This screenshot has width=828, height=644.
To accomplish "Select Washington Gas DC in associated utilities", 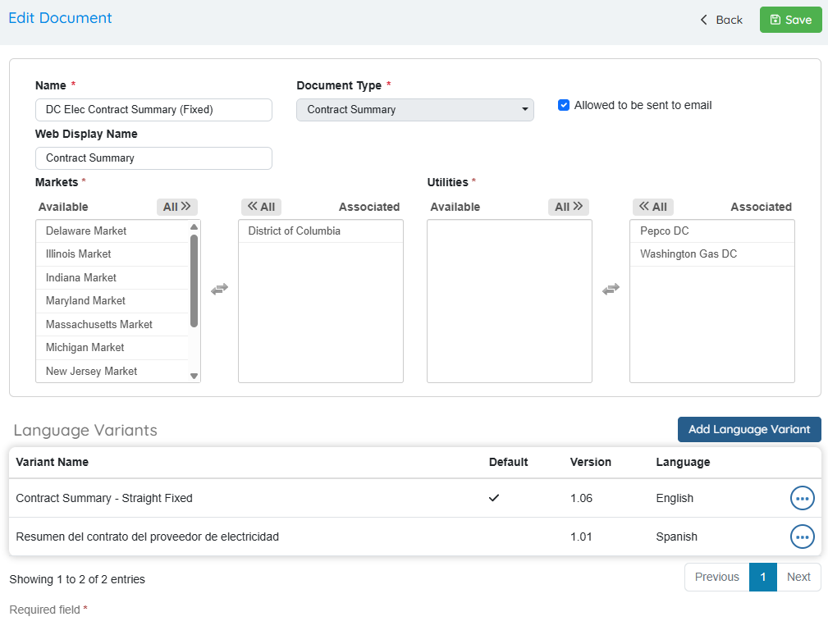I will coord(711,254).
